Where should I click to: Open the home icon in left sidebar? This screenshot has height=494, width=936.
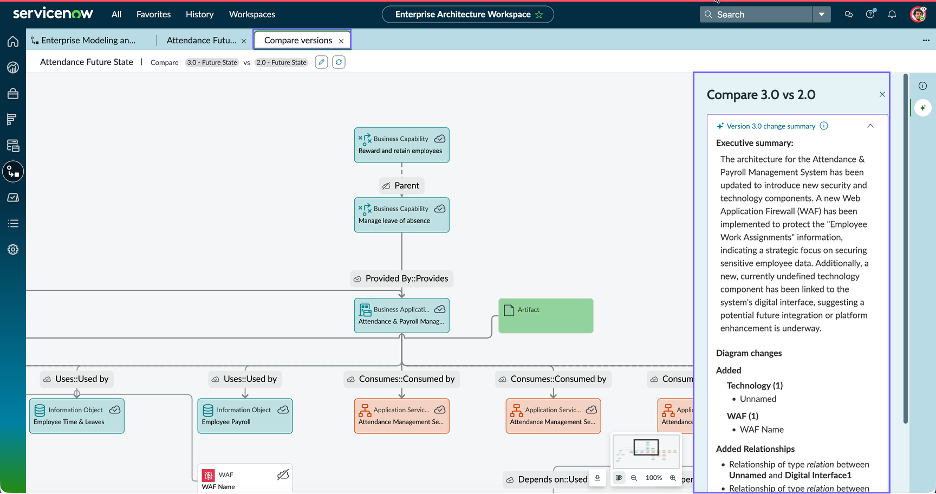click(x=13, y=41)
